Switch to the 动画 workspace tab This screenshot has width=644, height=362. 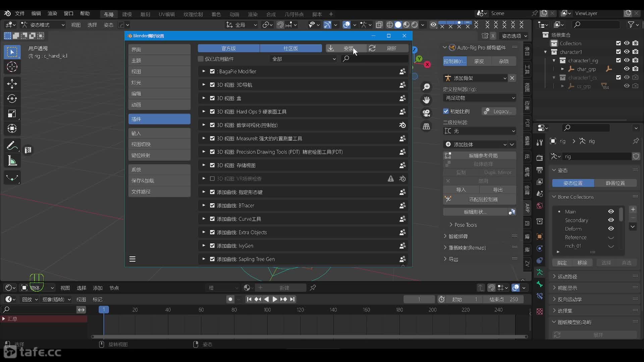click(234, 14)
